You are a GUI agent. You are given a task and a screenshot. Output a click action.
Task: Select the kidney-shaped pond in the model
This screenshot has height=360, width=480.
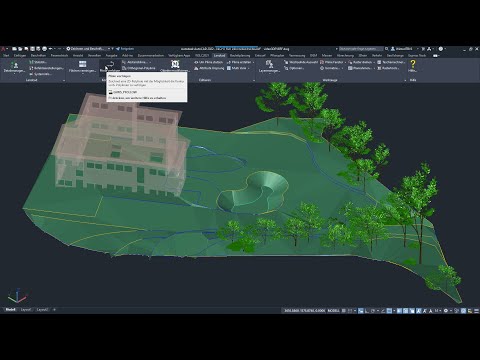pos(253,192)
